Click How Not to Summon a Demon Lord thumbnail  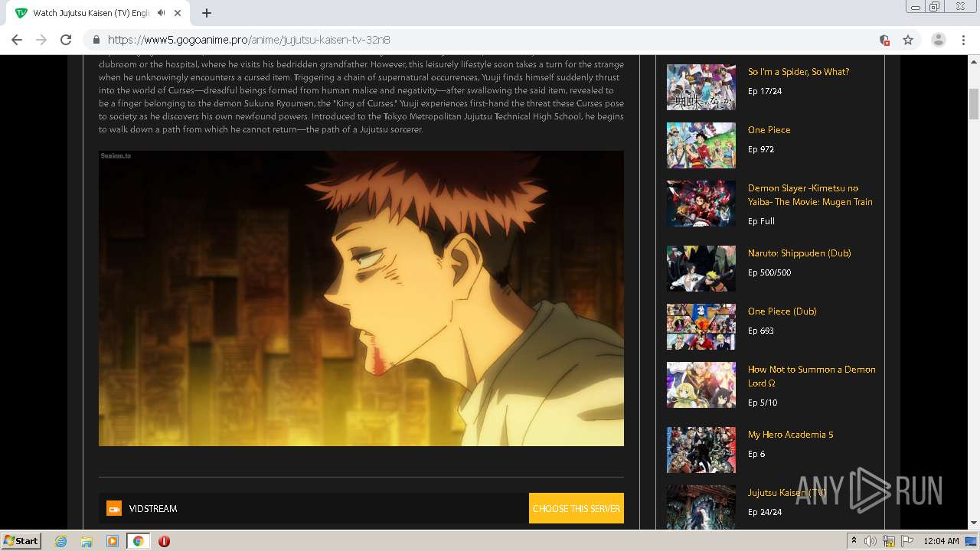click(701, 385)
